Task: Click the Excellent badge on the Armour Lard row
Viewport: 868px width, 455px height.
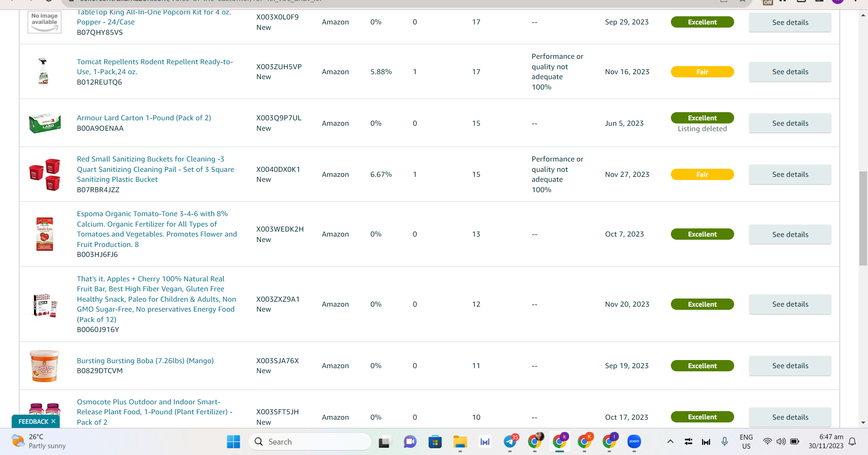Action: click(x=702, y=118)
